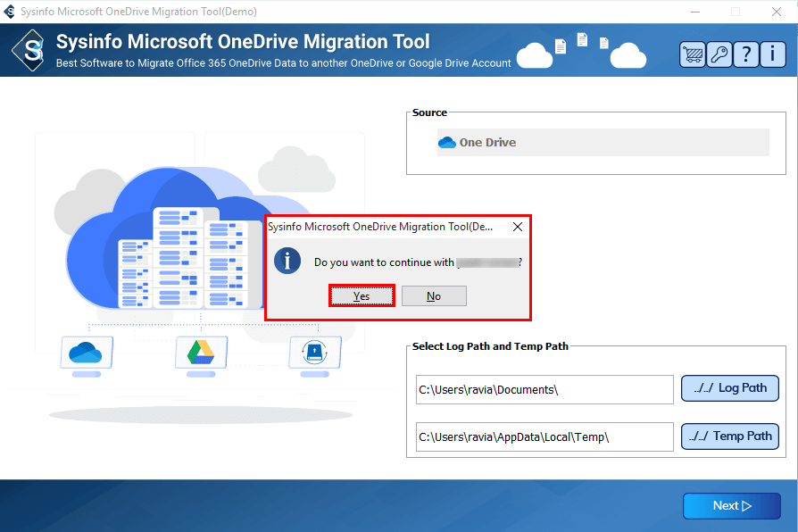Focus the AppData Temp path field
Screen dimensions: 798x532
pyautogui.click(x=544, y=436)
